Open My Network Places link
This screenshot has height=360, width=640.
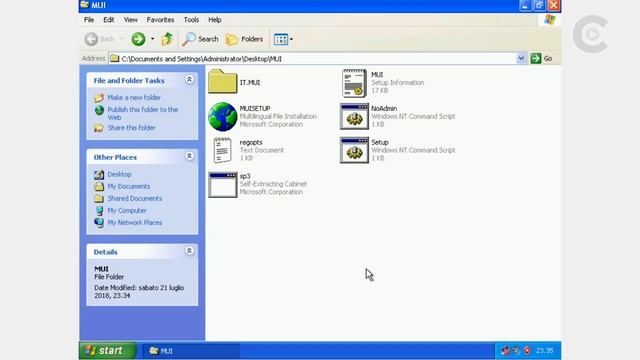(x=135, y=222)
